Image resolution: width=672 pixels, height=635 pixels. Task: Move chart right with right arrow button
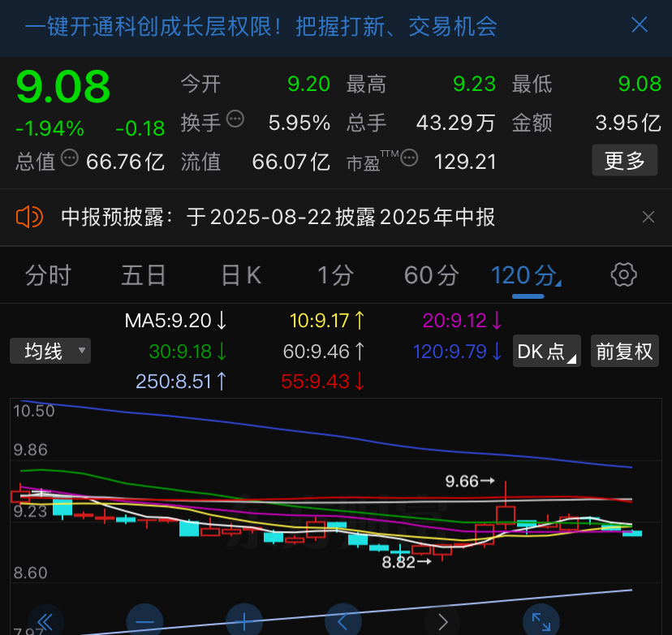[x=442, y=621]
